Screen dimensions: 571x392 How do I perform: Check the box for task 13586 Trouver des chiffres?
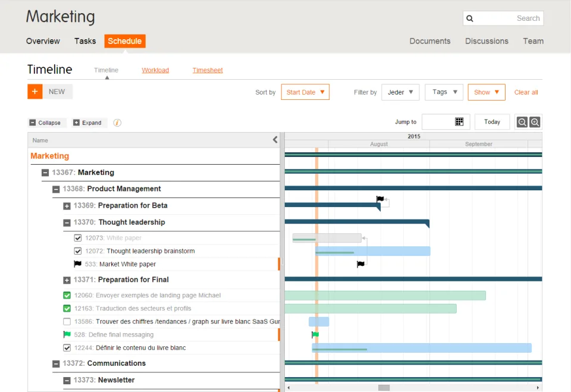click(x=67, y=321)
